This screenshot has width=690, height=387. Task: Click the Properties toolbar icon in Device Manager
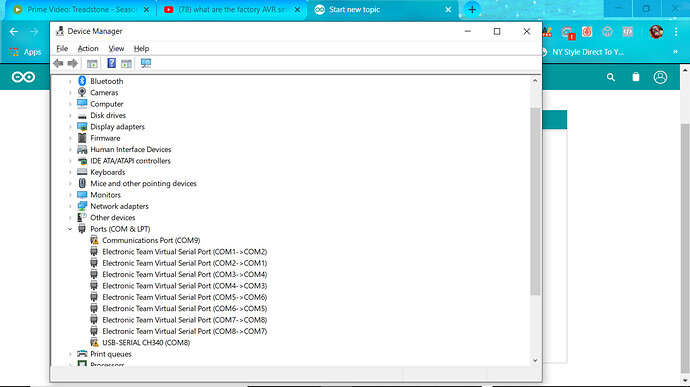(x=92, y=63)
